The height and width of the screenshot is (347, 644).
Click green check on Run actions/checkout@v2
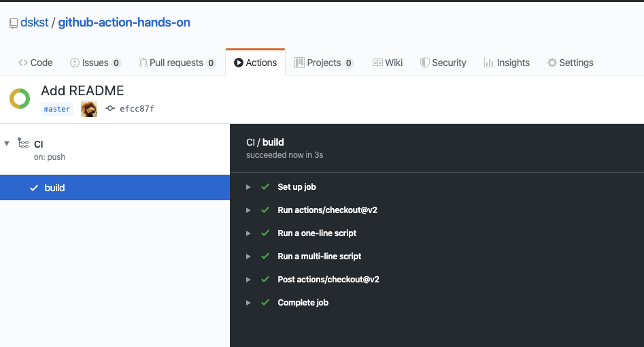[x=265, y=210]
